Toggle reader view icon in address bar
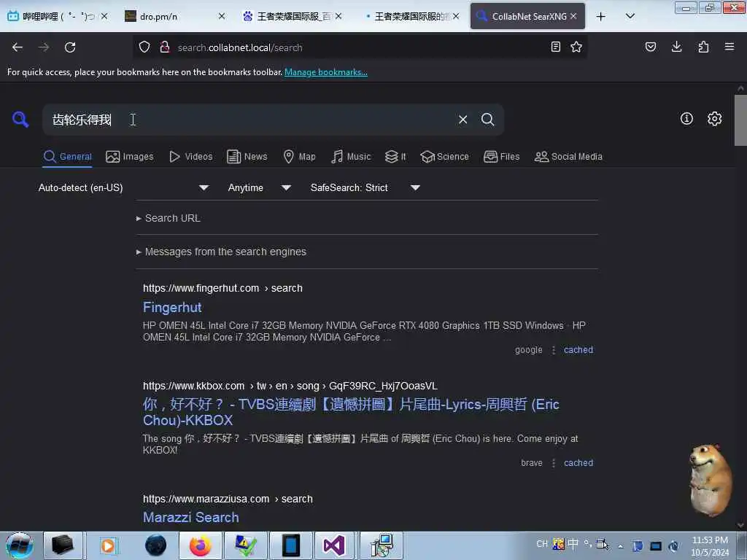Viewport: 747px width, 560px height. point(555,47)
